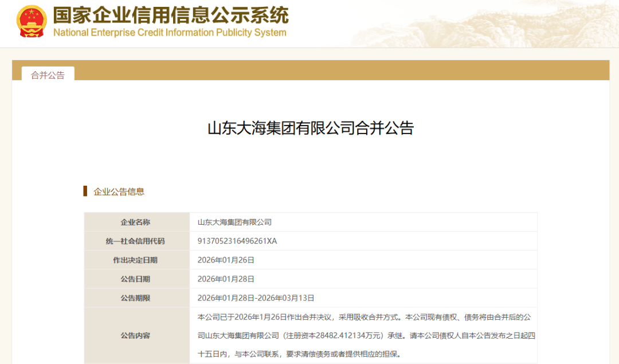Click the 统一社会信用代码 label cell
Image resolution: width=619 pixels, height=364 pixels.
[136, 241]
